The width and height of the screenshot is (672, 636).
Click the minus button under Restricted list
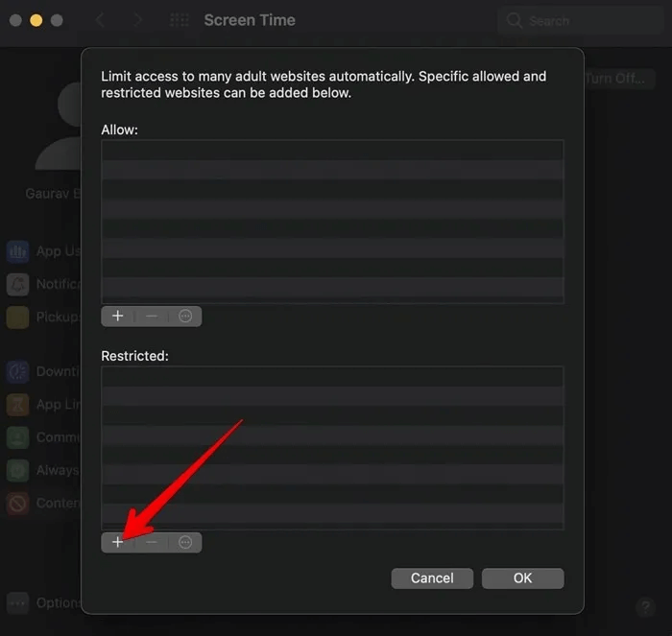click(152, 542)
